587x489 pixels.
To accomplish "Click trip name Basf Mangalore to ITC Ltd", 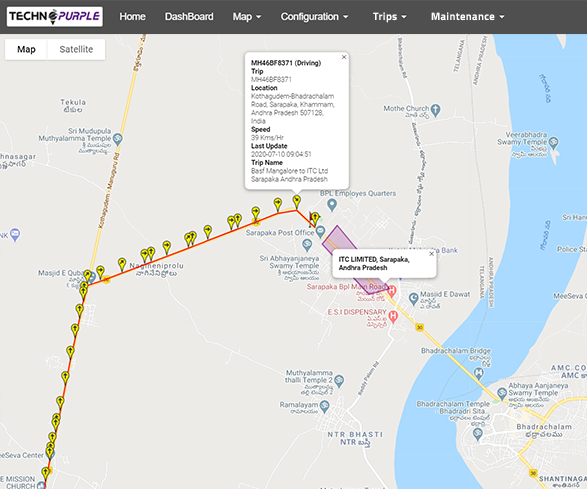I will point(289,175).
